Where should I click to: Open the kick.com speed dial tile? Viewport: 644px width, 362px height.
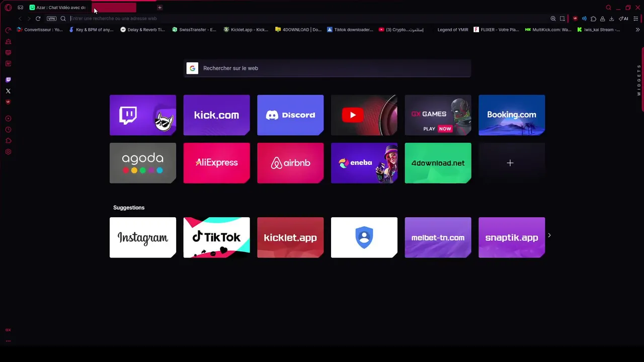pos(216,115)
